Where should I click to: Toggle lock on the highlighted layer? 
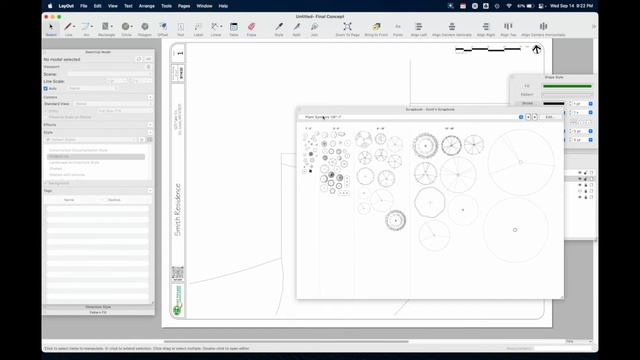[x=586, y=179]
